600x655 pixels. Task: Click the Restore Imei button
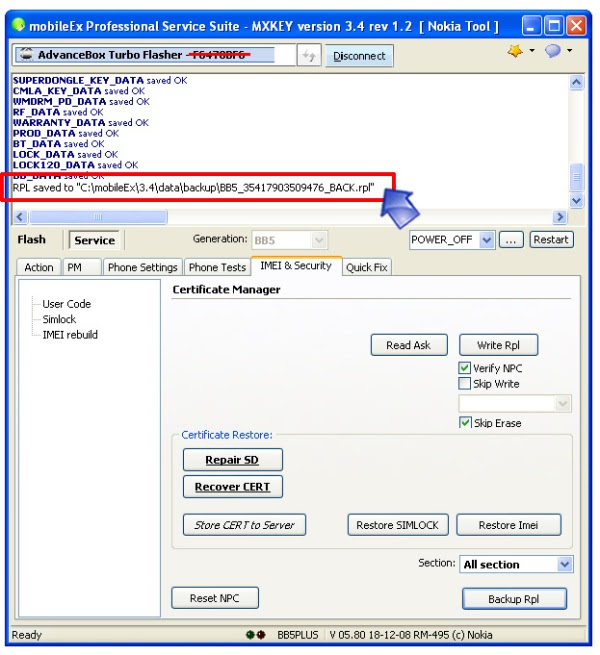[508, 525]
